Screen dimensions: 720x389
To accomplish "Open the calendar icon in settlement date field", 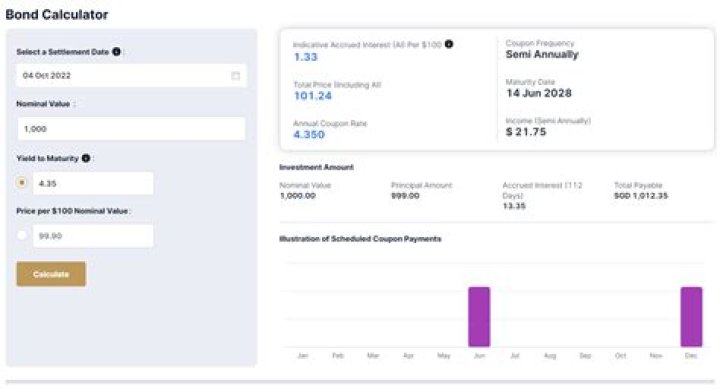I will (x=236, y=76).
